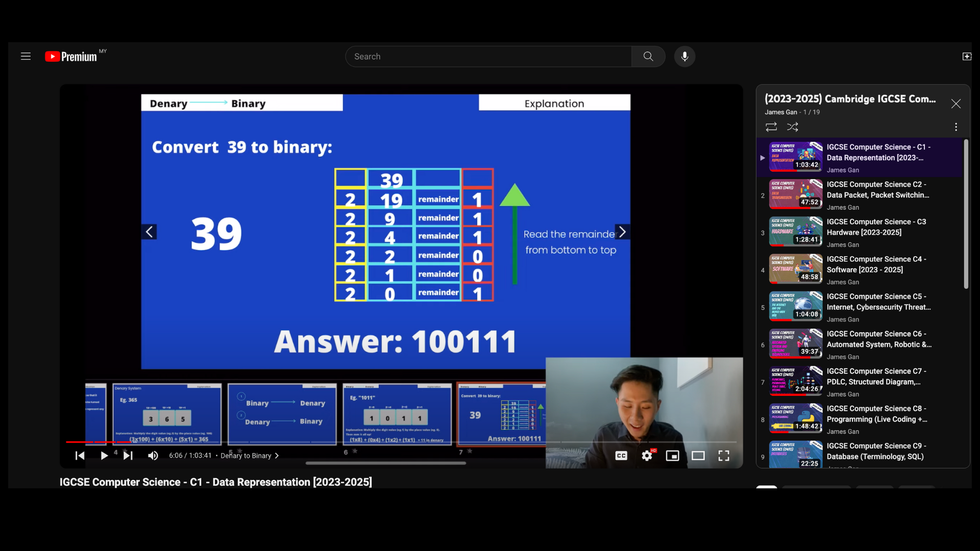Expand the Denary to Binary chapter
980x551 pixels.
pos(250,456)
